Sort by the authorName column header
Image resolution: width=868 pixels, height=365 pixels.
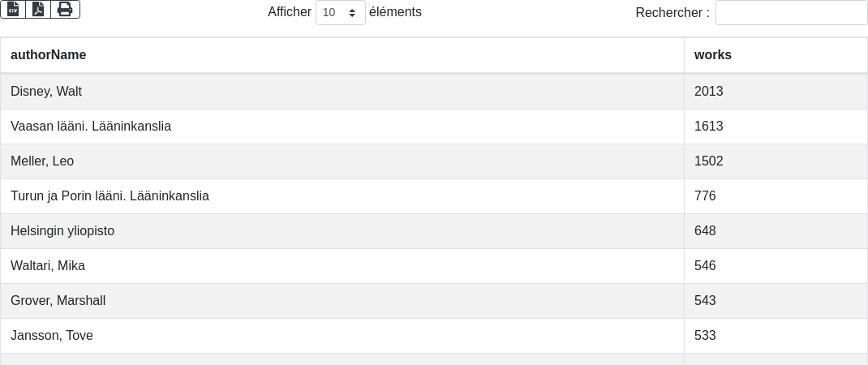click(49, 55)
